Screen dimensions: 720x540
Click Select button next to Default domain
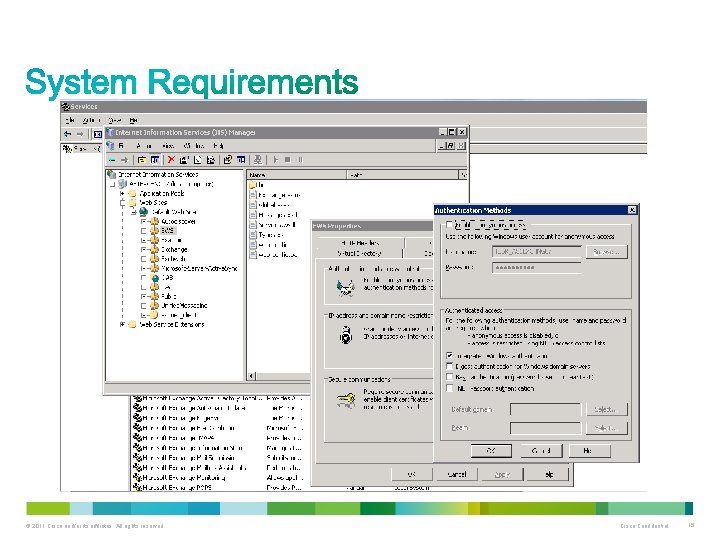(x=607, y=409)
